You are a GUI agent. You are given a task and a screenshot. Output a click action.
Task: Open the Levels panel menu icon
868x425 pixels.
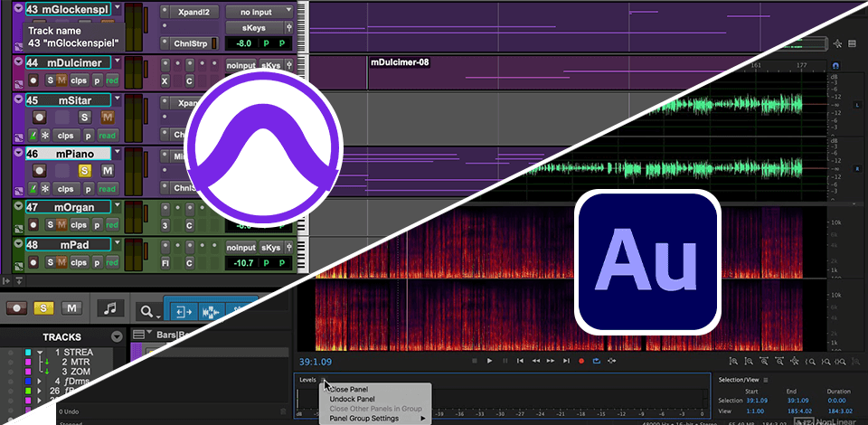tap(323, 380)
